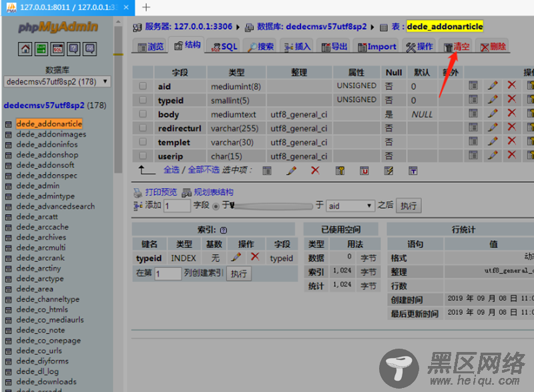Set fulltext icon for selected fields
This screenshot has height=392, width=534.
coord(413,171)
